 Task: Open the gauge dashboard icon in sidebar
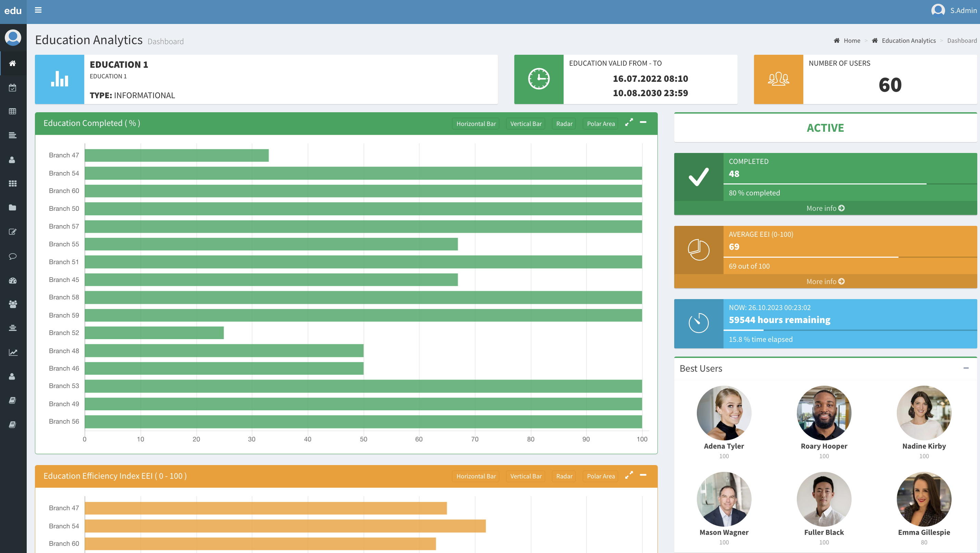pos(13,281)
